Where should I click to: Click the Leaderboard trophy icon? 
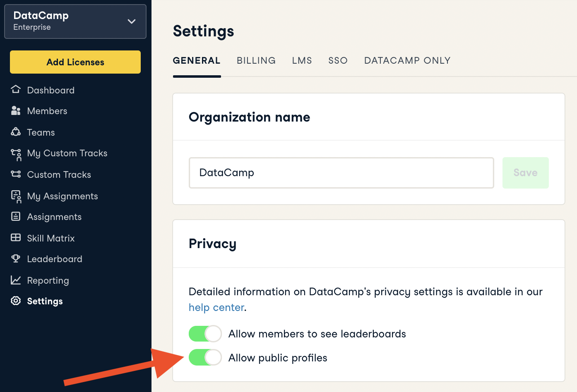pyautogui.click(x=16, y=259)
